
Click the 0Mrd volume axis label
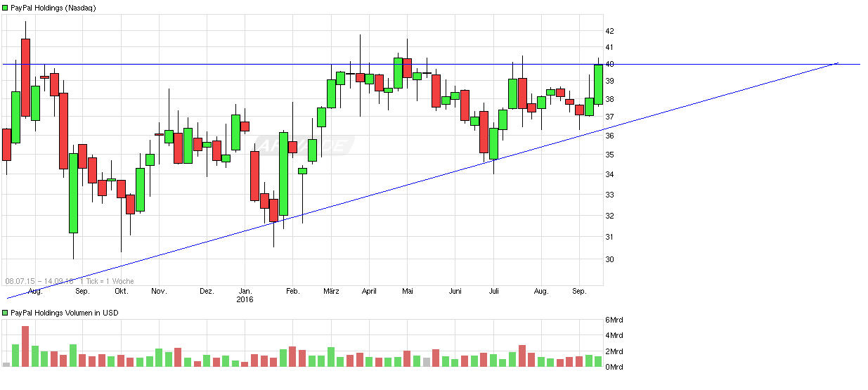tap(614, 367)
